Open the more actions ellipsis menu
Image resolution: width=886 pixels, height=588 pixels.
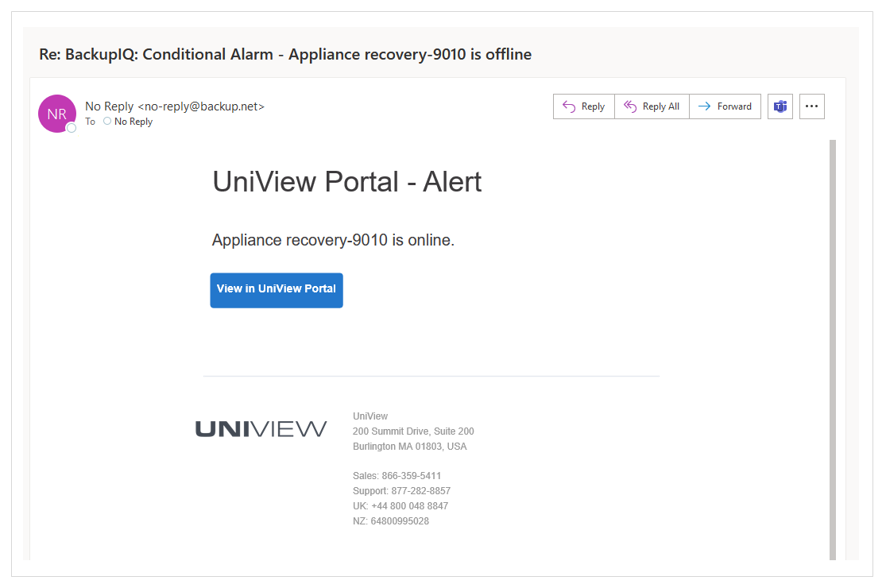coord(812,106)
